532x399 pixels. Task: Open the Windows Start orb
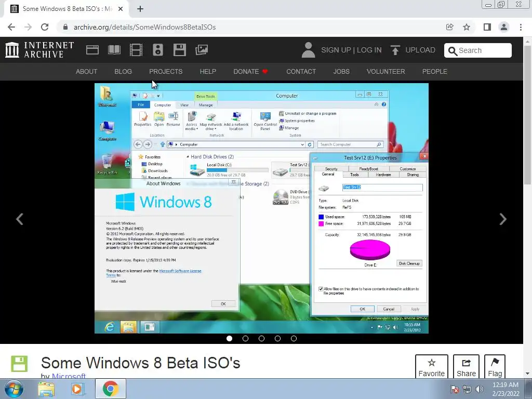14,389
